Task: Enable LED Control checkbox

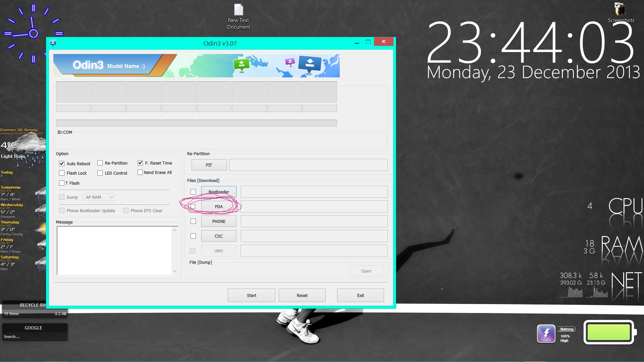Action: coord(100,173)
